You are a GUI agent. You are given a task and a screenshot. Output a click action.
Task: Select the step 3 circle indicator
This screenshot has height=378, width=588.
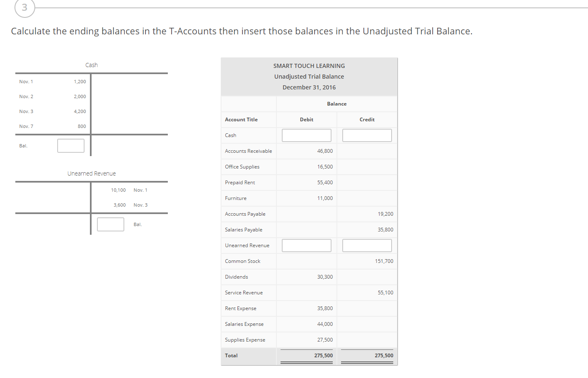click(x=24, y=8)
